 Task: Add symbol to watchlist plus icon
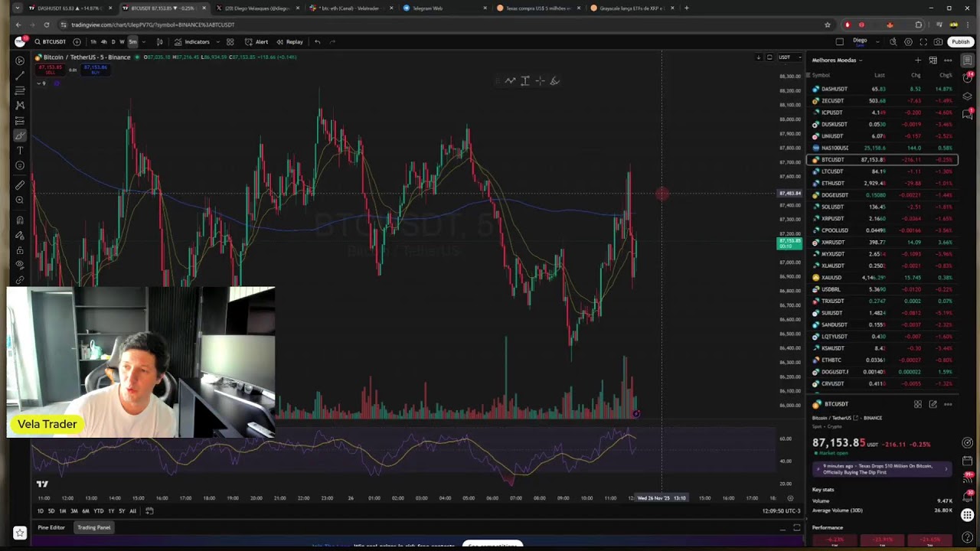[x=917, y=60]
